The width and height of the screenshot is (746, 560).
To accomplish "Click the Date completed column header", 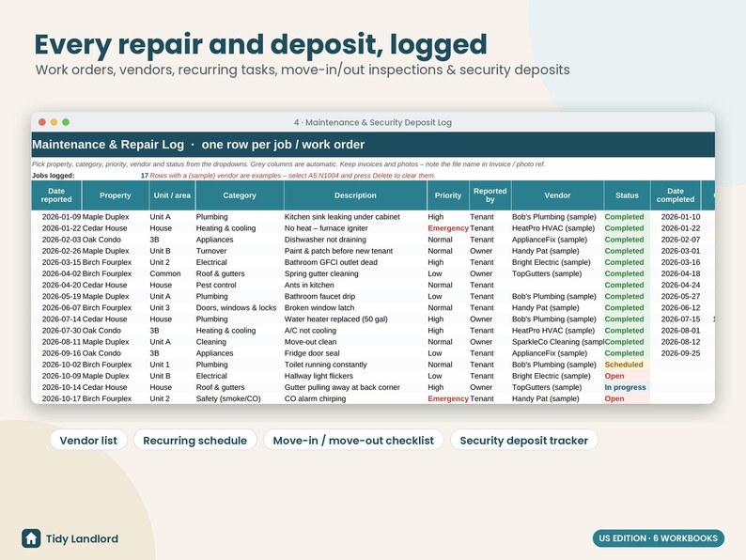I will [x=676, y=195].
